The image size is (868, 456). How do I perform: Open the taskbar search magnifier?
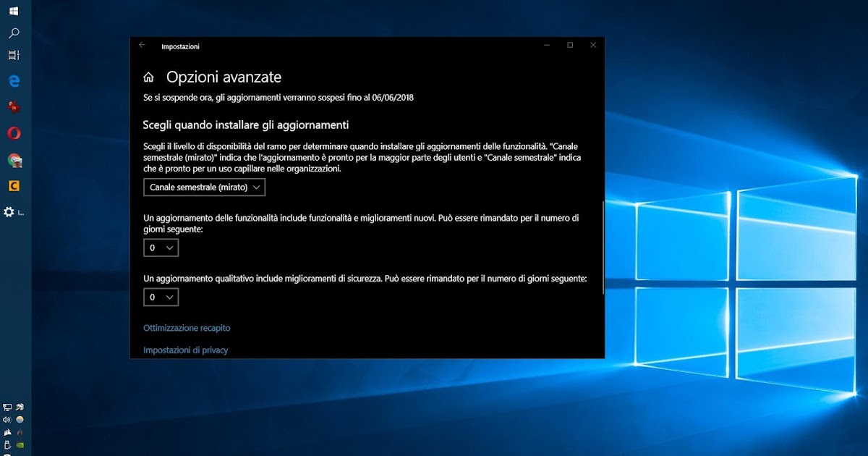(14, 33)
